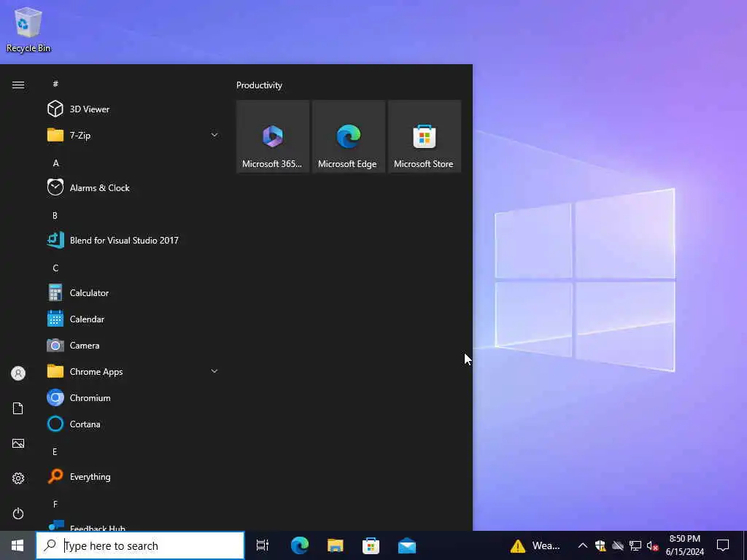Open the Weather warning widget

coord(535,545)
